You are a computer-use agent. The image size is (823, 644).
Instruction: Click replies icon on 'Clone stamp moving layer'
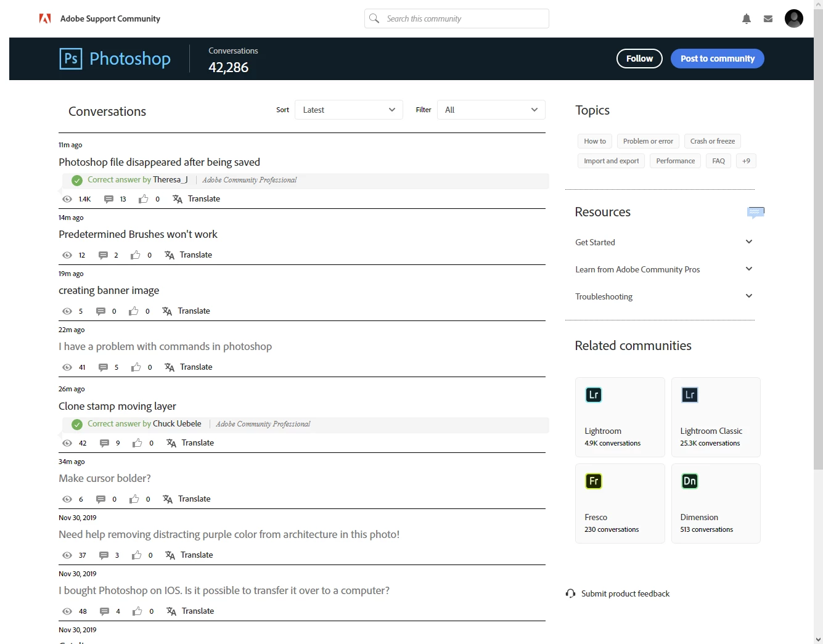click(104, 443)
